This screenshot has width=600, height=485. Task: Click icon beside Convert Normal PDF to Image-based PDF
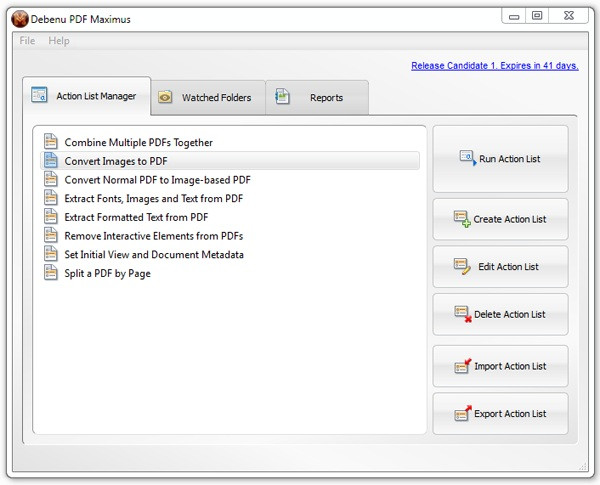point(51,179)
